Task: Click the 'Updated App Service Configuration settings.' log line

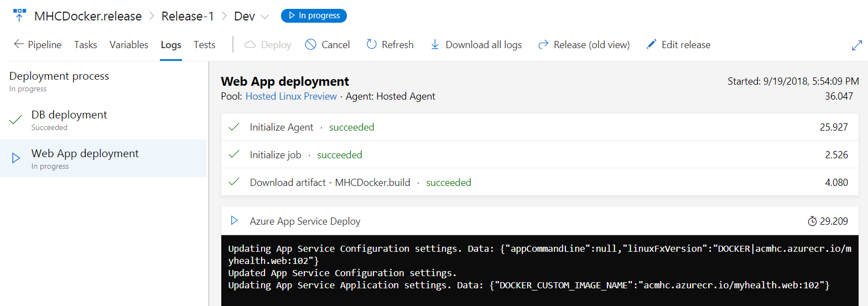Action: click(x=342, y=273)
